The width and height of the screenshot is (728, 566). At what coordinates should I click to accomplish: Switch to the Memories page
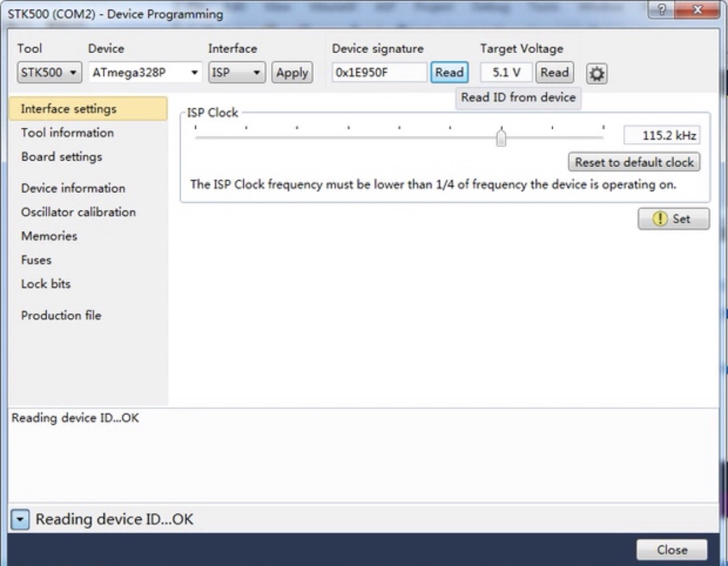click(49, 236)
